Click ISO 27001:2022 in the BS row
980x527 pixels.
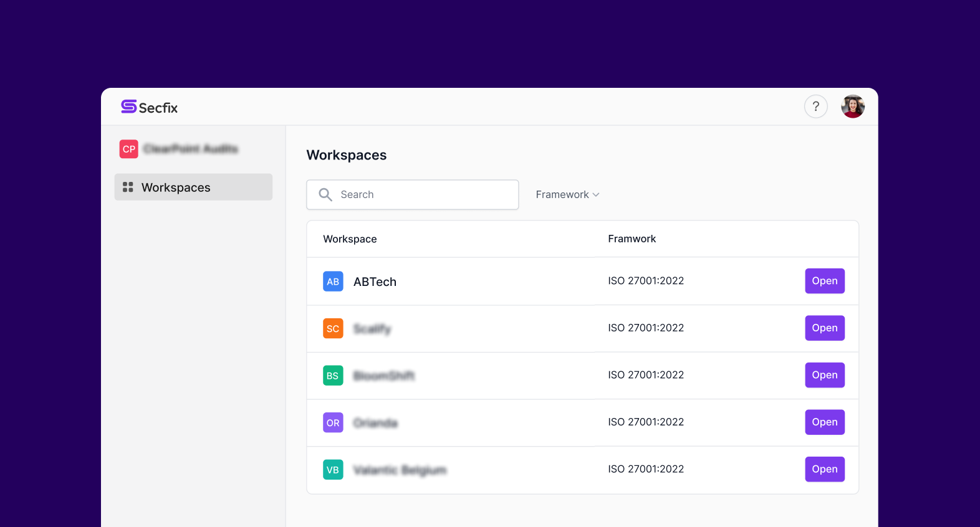point(646,375)
